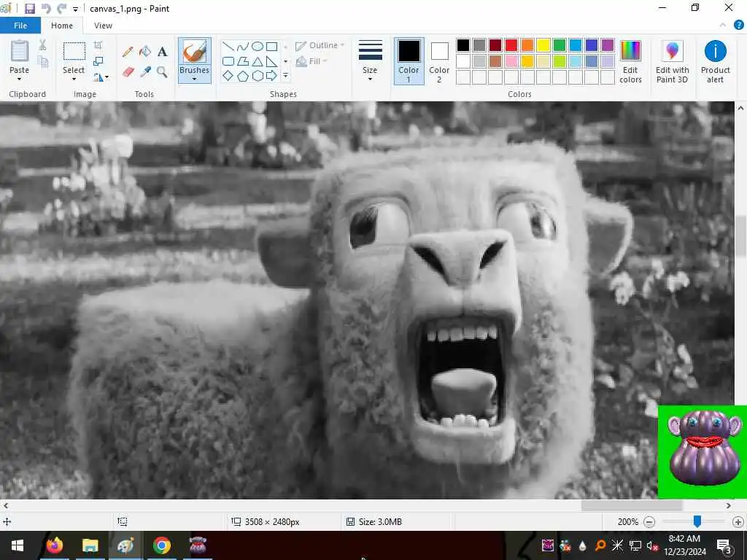The height and width of the screenshot is (560, 747).
Task: Open the shape Outline dropdown
Action: (320, 46)
